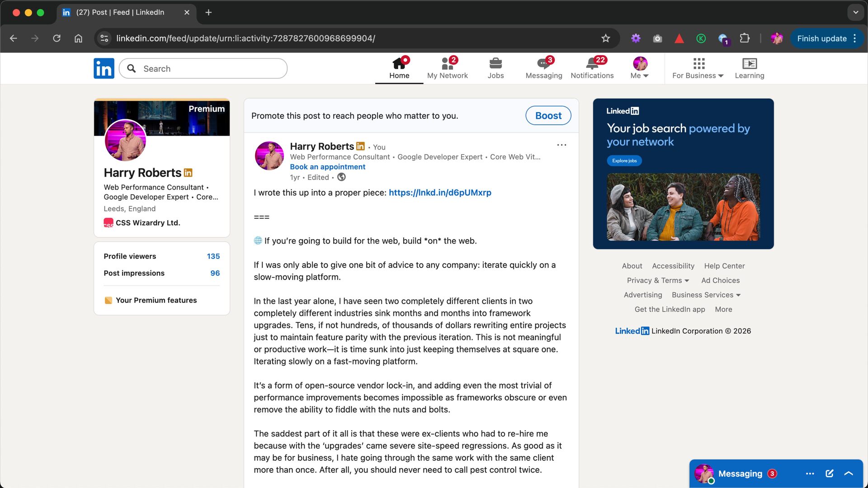Click Book an appointment link

click(327, 167)
